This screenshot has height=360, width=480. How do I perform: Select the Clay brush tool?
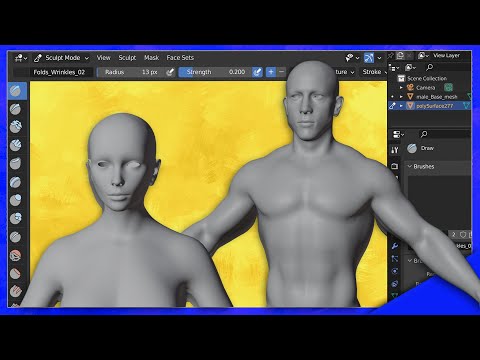tap(16, 127)
